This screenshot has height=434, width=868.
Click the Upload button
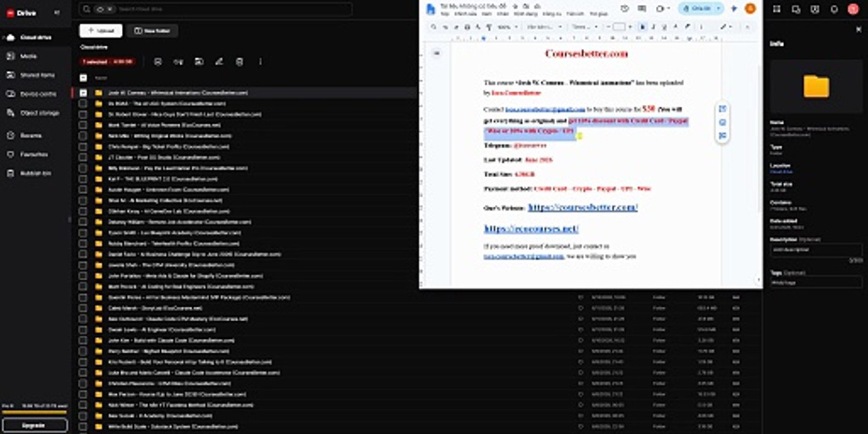click(101, 31)
